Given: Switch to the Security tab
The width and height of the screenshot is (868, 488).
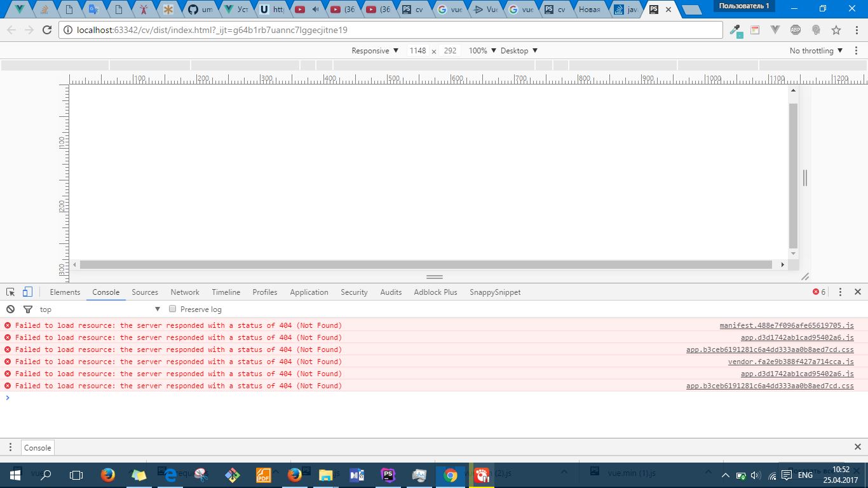Looking at the screenshot, I should click(354, 292).
